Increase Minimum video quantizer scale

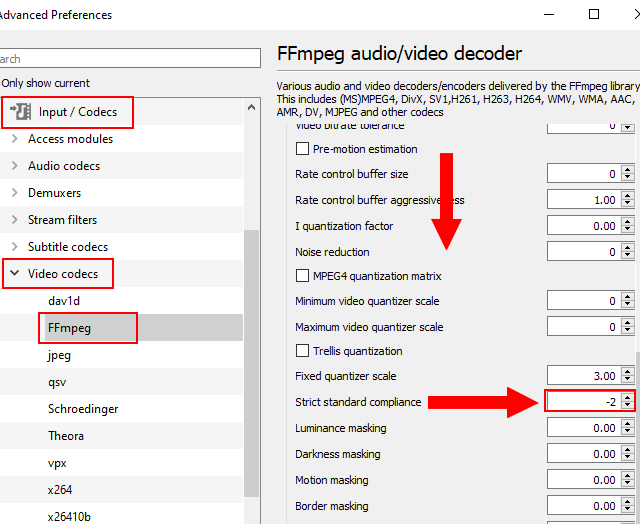coord(628,297)
